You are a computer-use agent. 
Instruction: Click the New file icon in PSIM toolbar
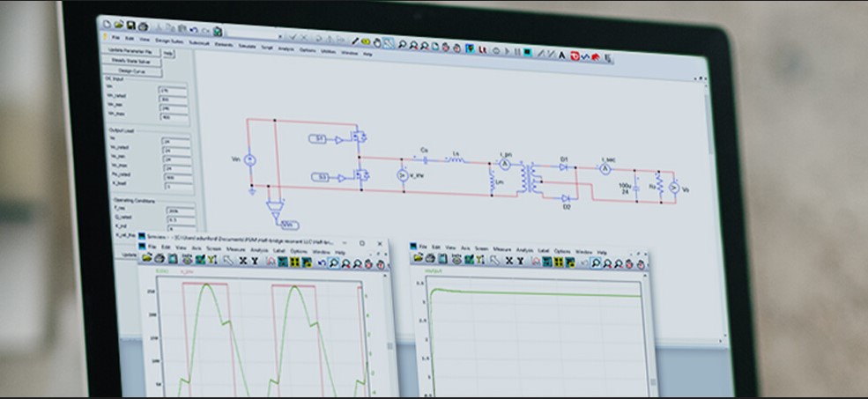[x=107, y=25]
